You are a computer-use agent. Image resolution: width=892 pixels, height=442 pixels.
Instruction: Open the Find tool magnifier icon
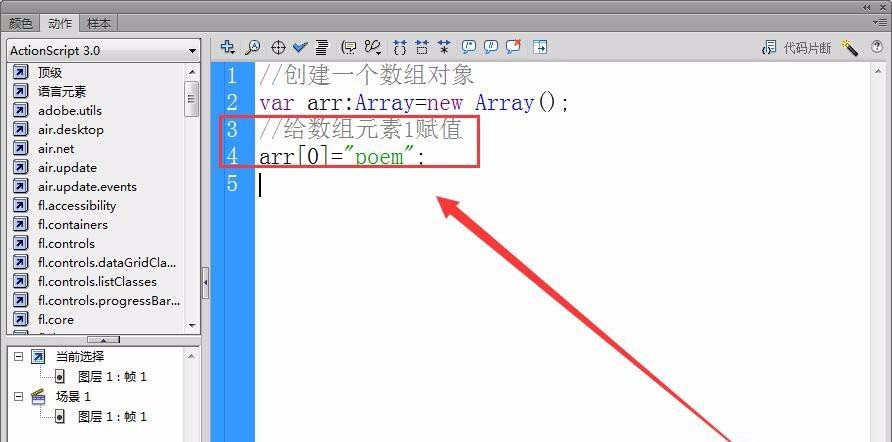(x=253, y=47)
